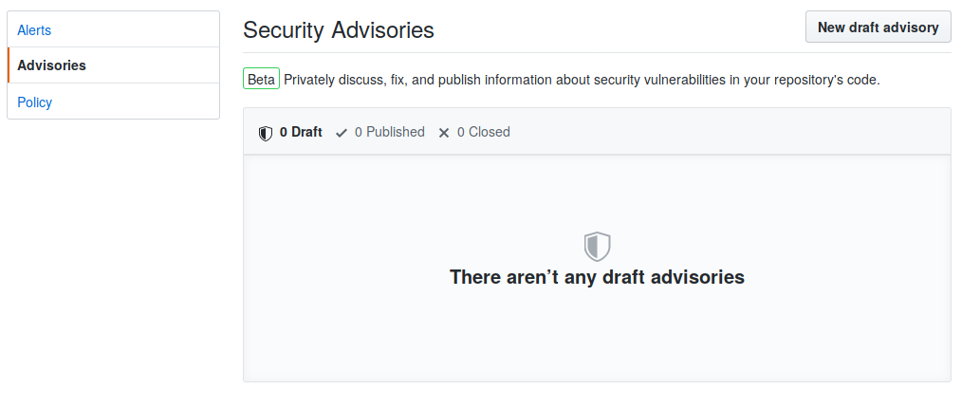The height and width of the screenshot is (408, 980).
Task: Click the "There aren't any draft advisories" message
Action: 597,277
